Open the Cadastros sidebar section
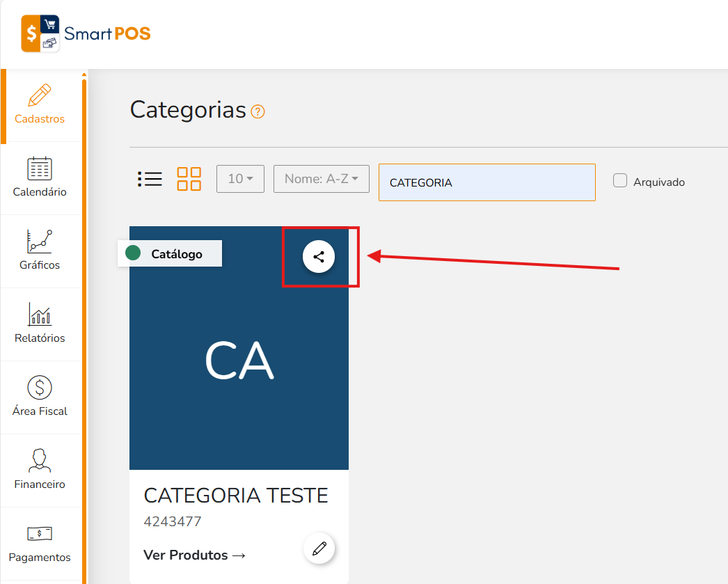The height and width of the screenshot is (584, 728). point(40,105)
